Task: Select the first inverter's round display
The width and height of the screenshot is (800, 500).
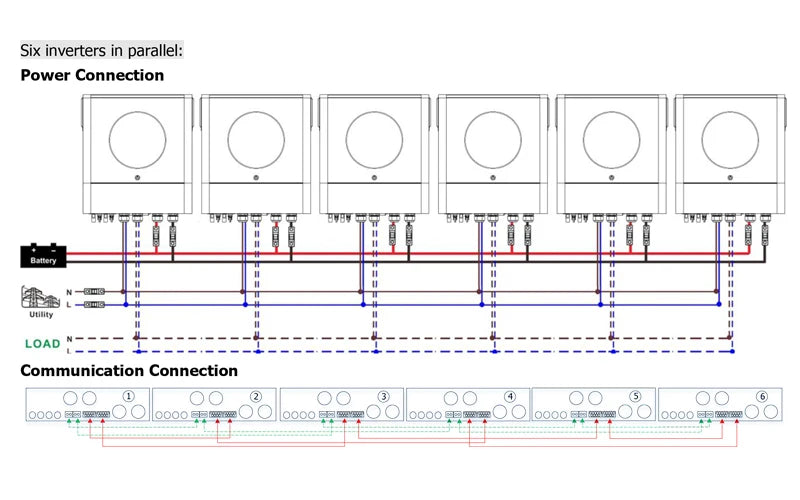Action: click(137, 140)
